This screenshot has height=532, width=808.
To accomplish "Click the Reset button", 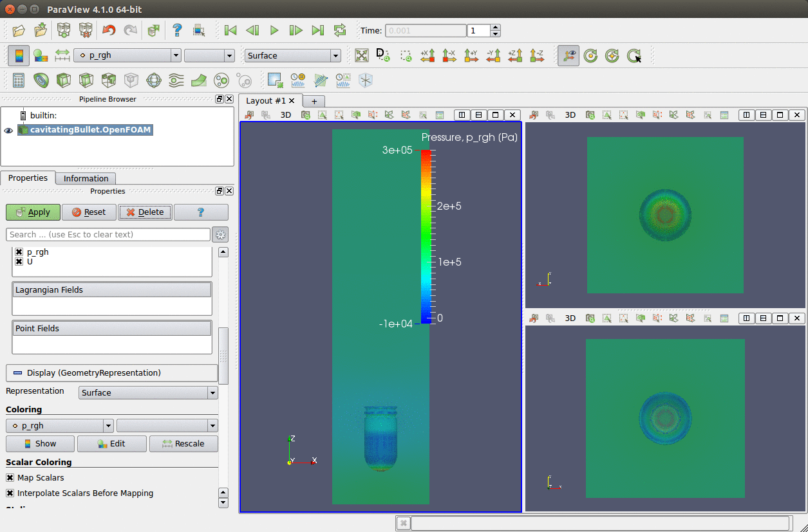I will point(89,212).
